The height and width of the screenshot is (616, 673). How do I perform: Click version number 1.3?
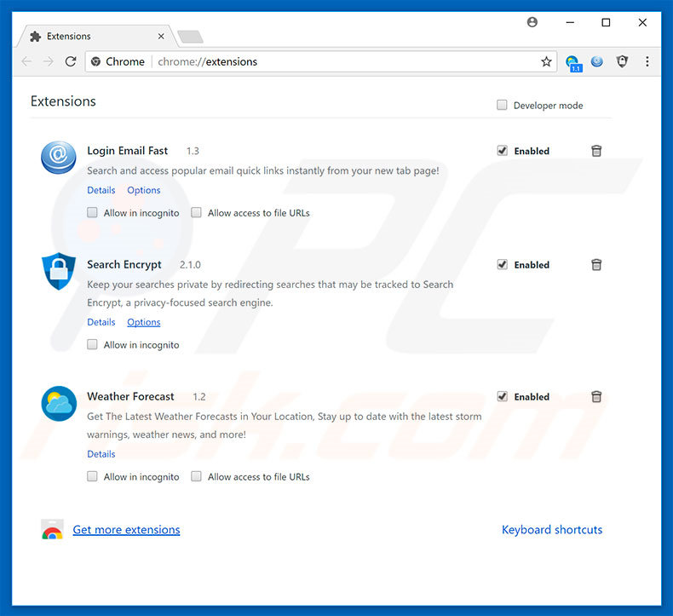[193, 151]
